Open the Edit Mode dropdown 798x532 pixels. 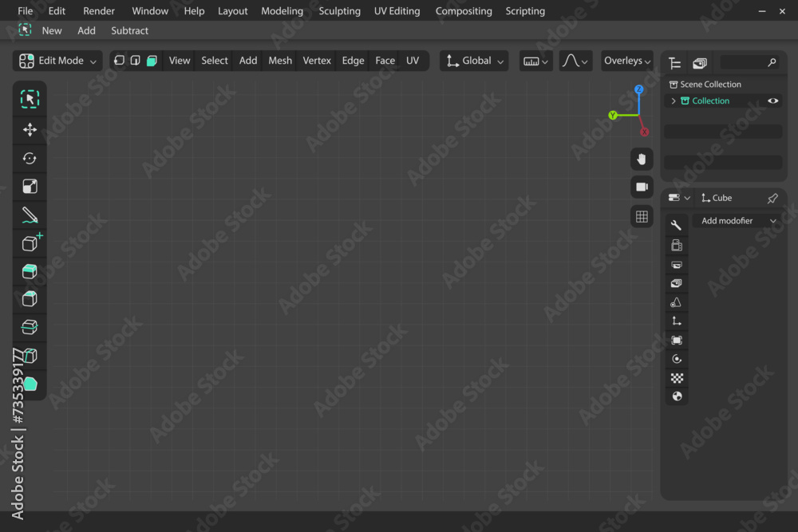pos(57,61)
